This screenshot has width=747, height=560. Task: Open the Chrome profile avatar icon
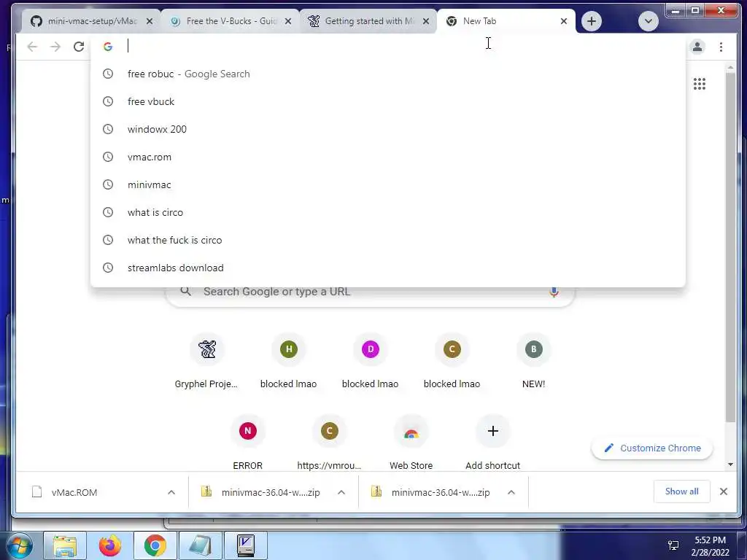pyautogui.click(x=697, y=46)
